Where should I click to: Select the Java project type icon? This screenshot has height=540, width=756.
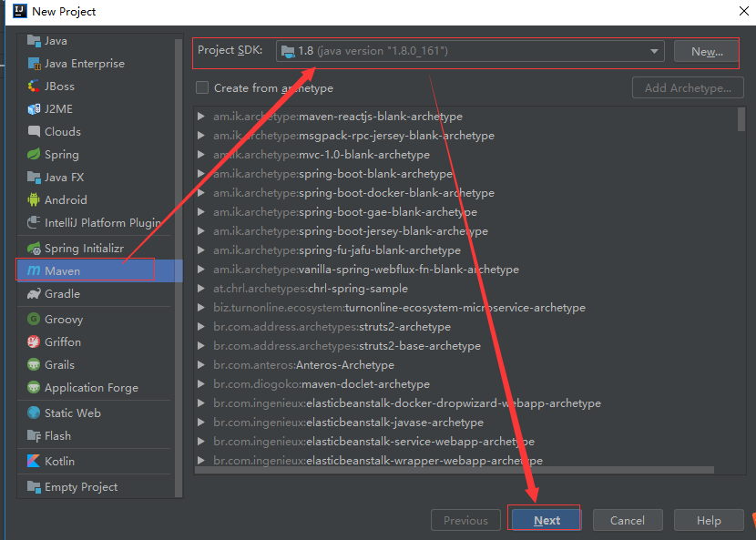[34, 41]
